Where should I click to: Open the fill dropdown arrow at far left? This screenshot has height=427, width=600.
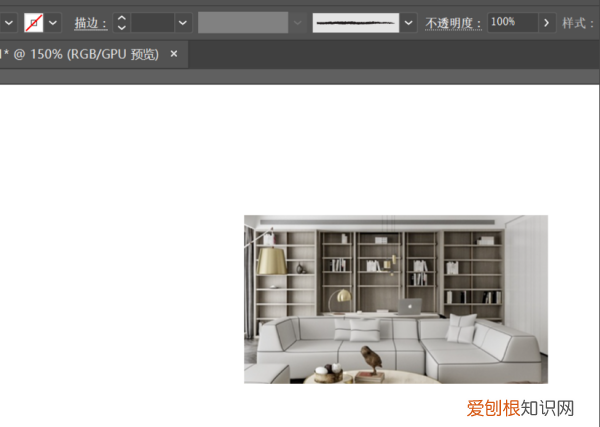[8, 22]
